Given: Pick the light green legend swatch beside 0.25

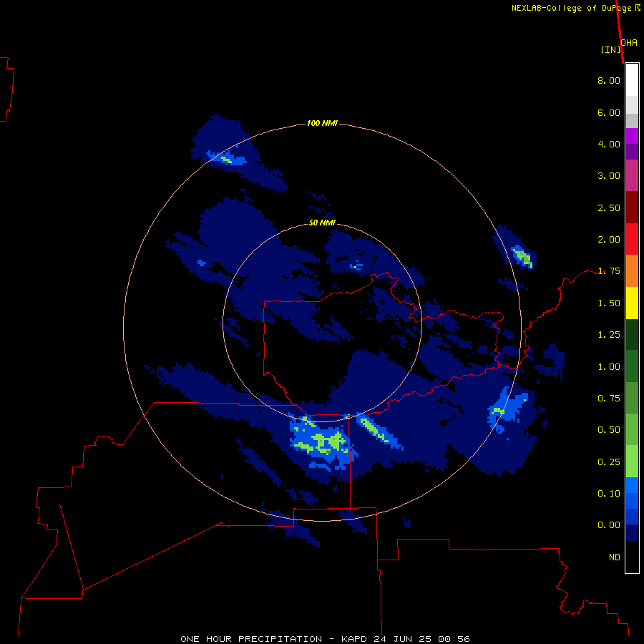Looking at the screenshot, I should click(632, 462).
